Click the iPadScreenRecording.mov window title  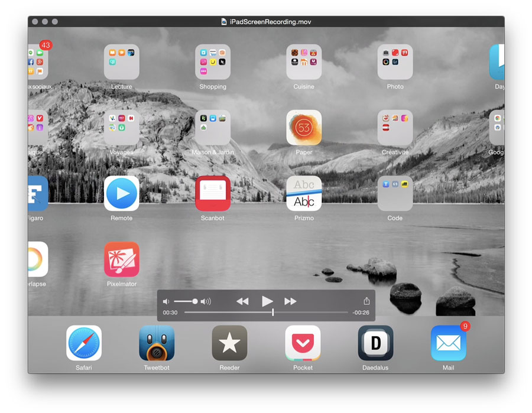[270, 22]
